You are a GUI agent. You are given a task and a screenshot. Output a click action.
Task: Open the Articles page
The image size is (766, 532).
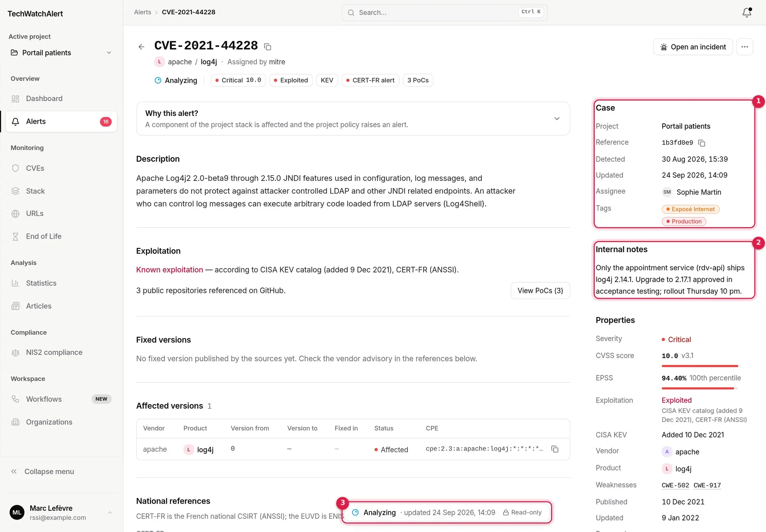point(61,306)
